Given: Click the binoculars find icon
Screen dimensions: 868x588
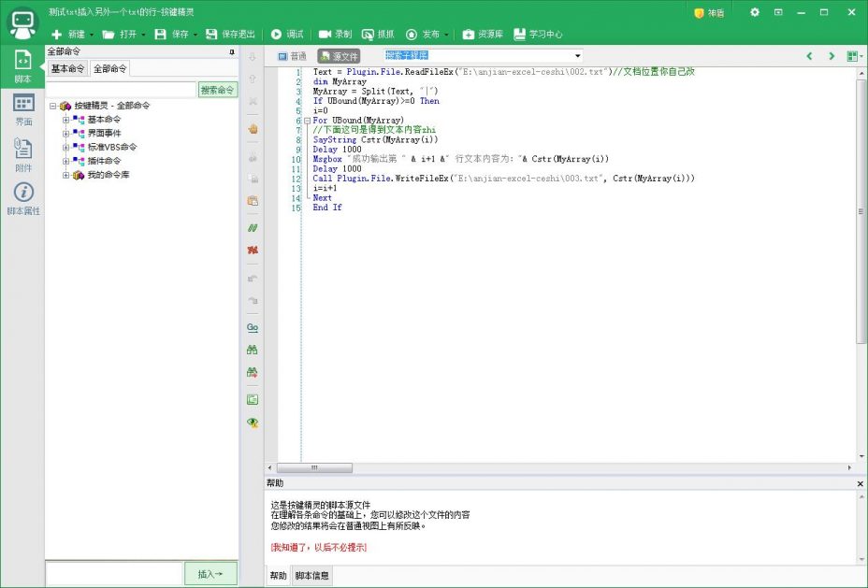Looking at the screenshot, I should point(253,350).
